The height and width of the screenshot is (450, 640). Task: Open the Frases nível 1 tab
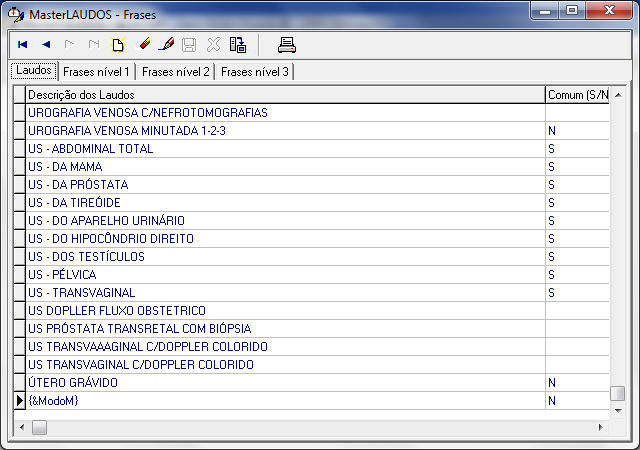coord(96,72)
